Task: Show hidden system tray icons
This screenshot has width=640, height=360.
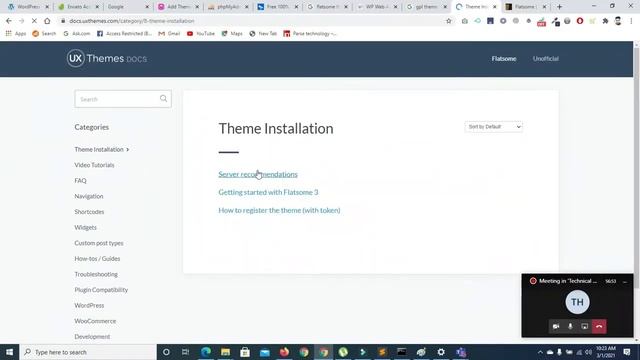Action: click(540, 352)
